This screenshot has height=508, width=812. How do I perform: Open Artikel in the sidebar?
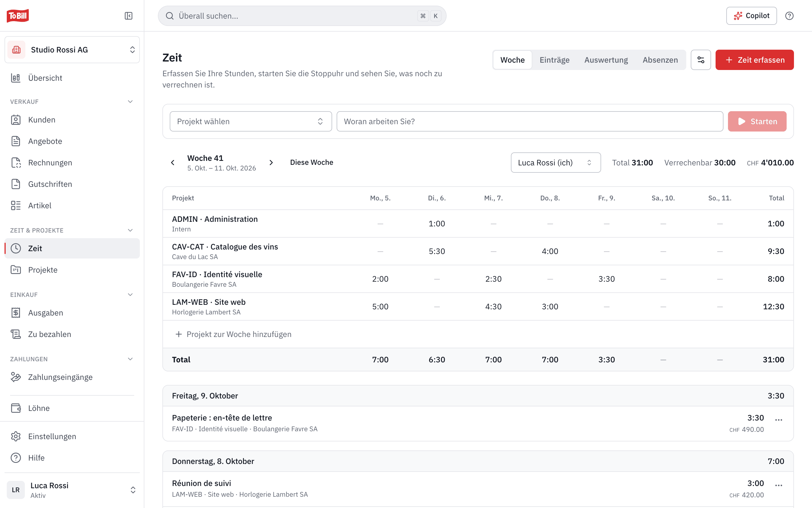[x=72, y=206]
